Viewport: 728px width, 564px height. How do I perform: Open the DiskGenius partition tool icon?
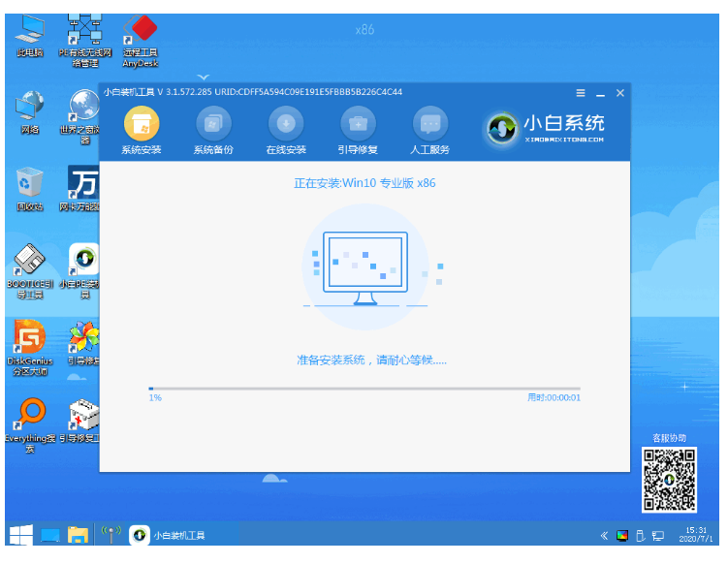tap(29, 346)
